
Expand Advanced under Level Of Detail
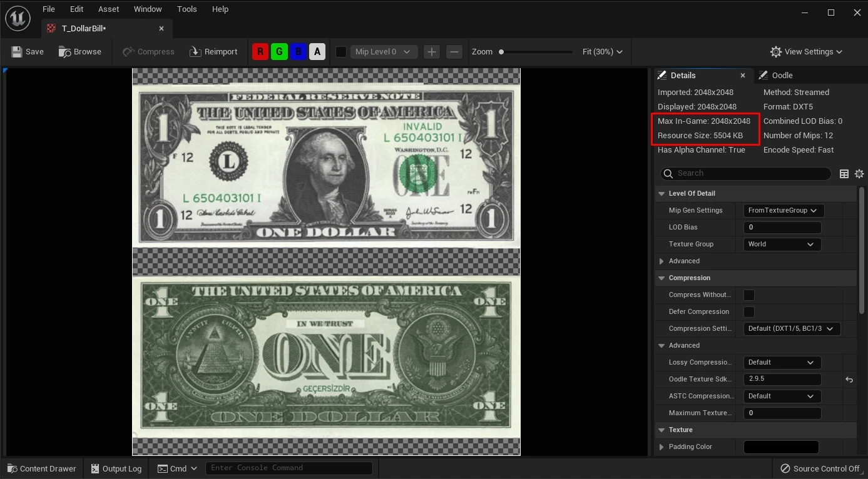click(x=661, y=261)
